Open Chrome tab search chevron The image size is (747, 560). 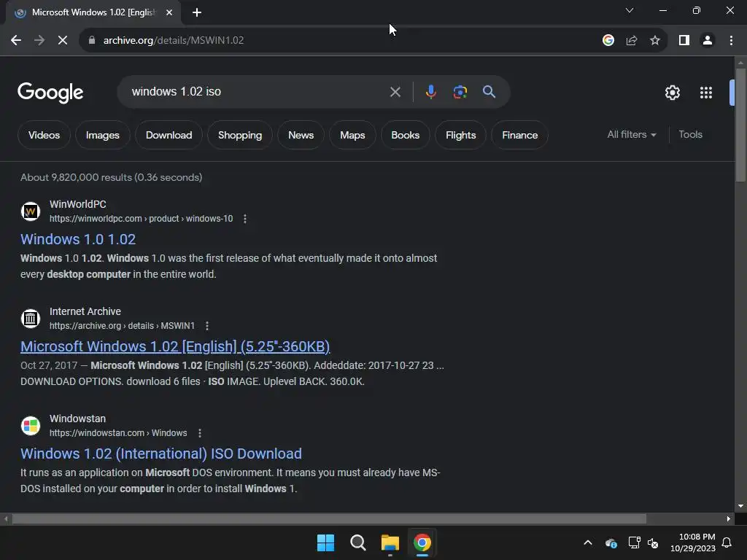(x=630, y=10)
